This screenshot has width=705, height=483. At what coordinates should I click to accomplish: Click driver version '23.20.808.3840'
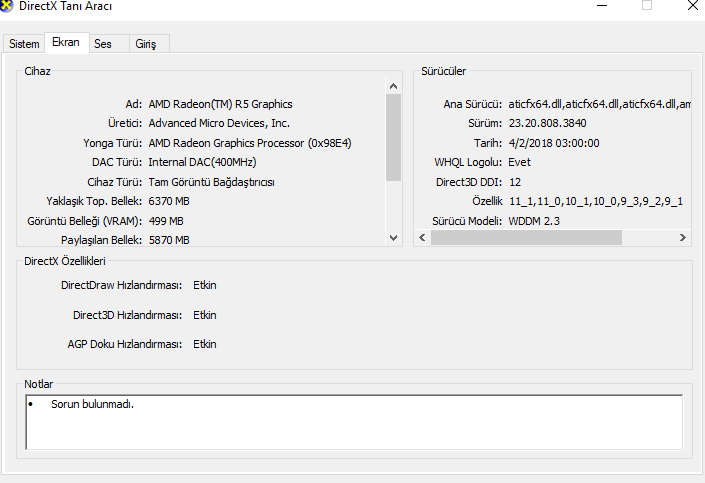(x=548, y=123)
